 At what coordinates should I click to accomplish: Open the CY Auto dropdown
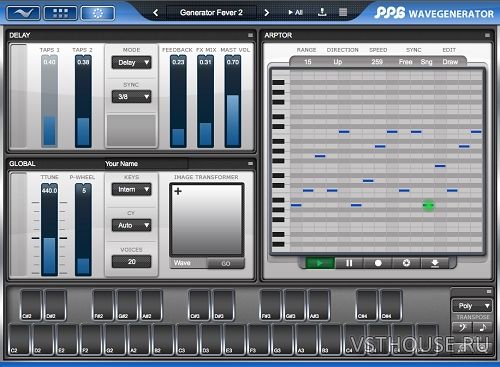[x=132, y=225]
